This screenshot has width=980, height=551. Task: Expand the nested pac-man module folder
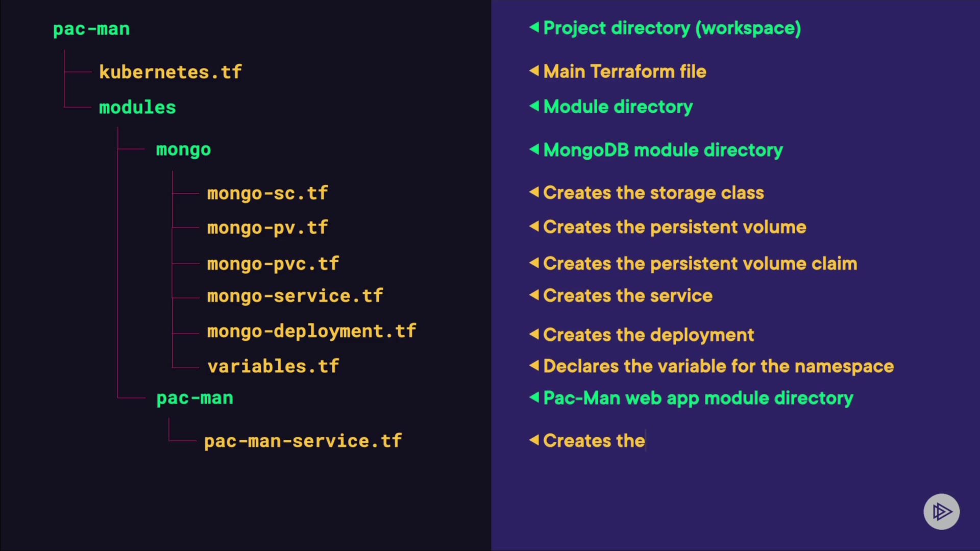[194, 398]
